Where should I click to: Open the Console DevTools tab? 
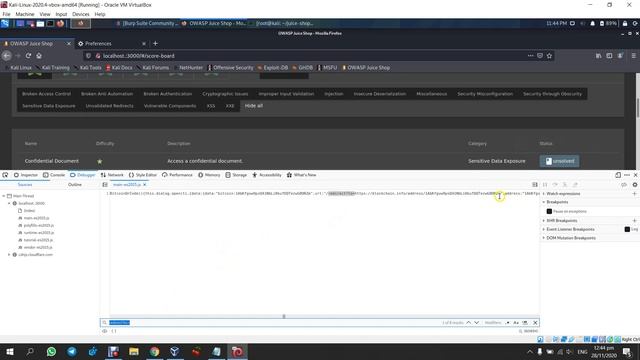coord(54,175)
